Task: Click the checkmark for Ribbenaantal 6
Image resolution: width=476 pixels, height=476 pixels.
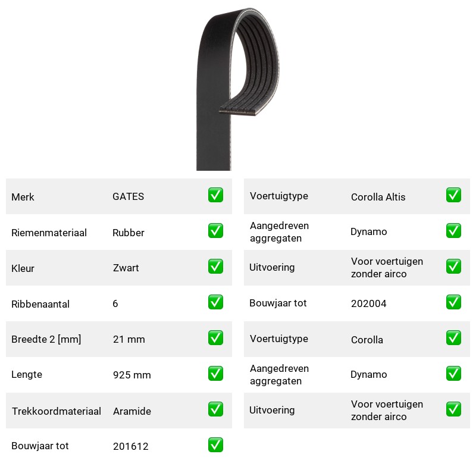Action: pyautogui.click(x=215, y=302)
